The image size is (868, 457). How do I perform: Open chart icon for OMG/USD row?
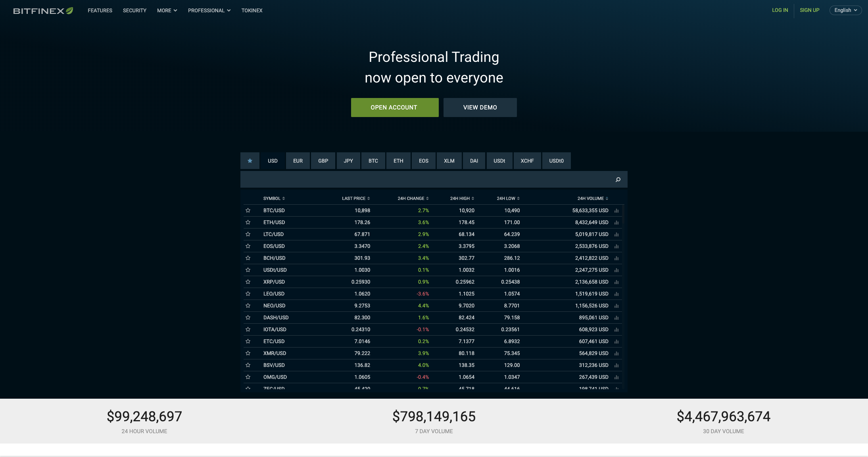tap(616, 377)
